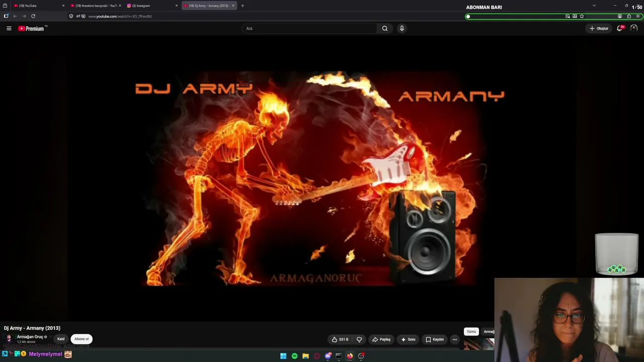644x362 pixels.
Task: Open the YouTube guide hamburger menu
Action: point(9,29)
